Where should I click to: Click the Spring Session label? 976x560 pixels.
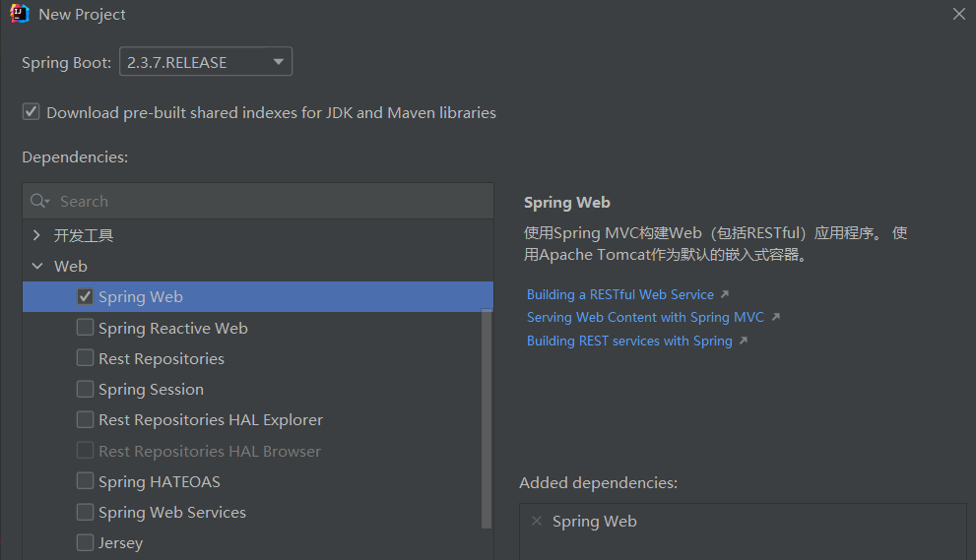point(152,390)
